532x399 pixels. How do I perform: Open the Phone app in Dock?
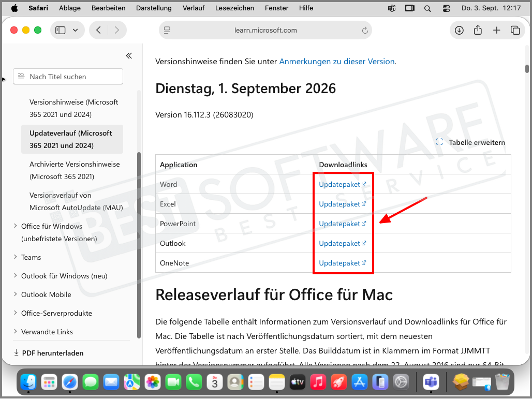click(194, 382)
